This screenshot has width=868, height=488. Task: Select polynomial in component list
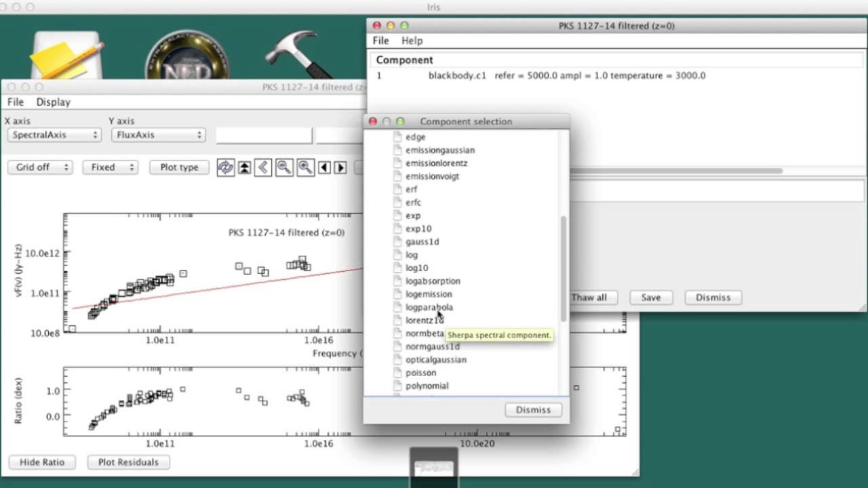pos(427,386)
